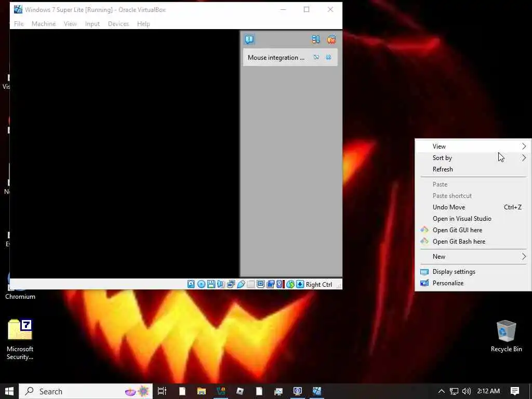Maximize the VirtualBox VM window
This screenshot has width=532, height=399.
pos(307,9)
